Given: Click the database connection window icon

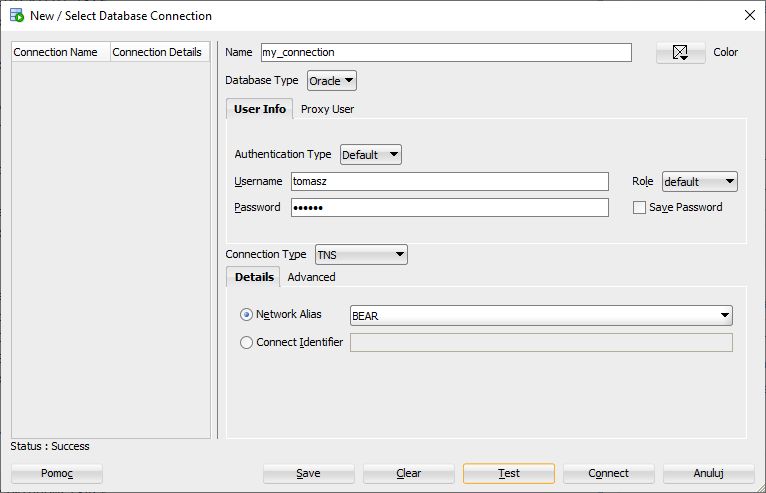Looking at the screenshot, I should click(17, 15).
